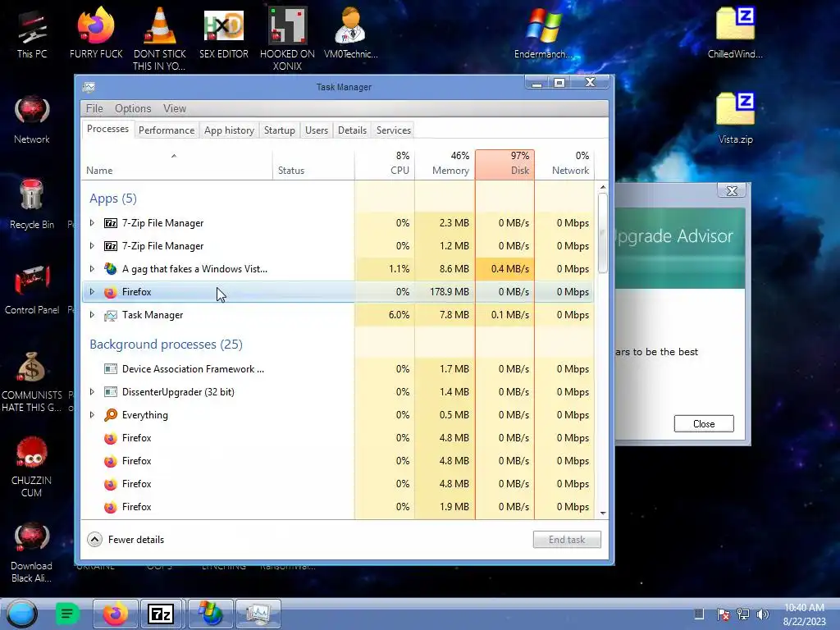Click the Apps (5) group heading
840x630 pixels.
[113, 199]
